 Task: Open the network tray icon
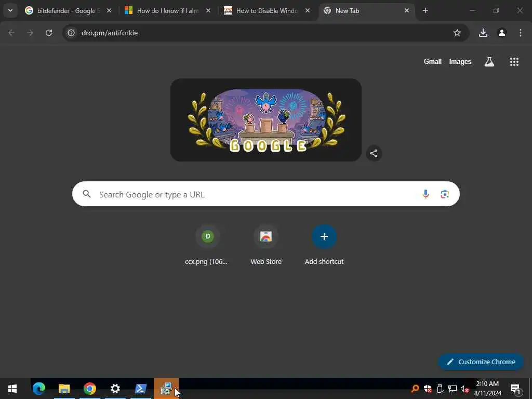(x=453, y=389)
